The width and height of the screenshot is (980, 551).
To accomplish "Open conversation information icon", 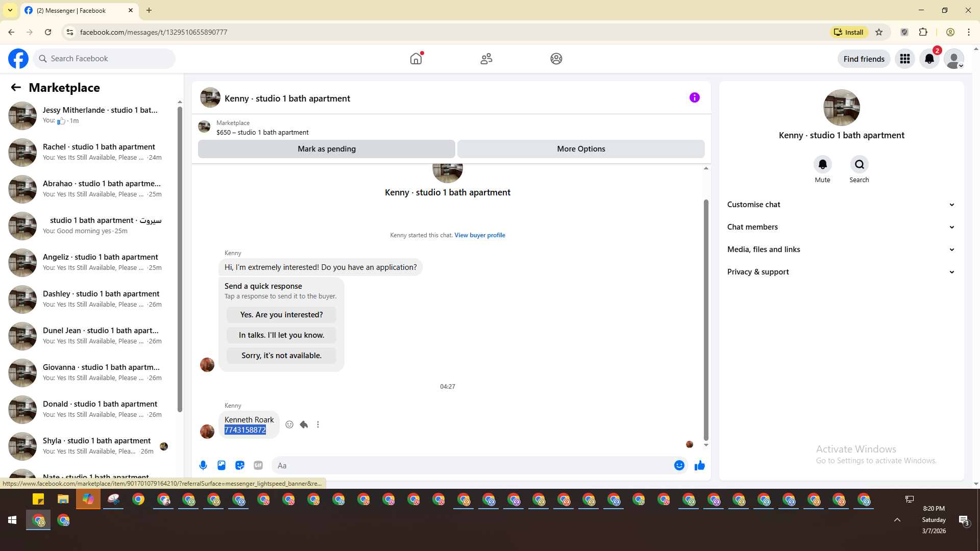I will point(695,97).
